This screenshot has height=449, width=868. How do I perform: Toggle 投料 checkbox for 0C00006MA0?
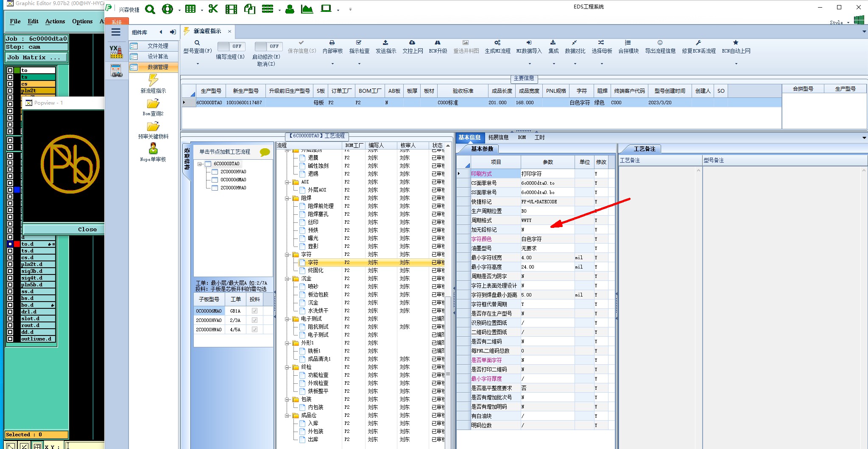click(x=254, y=311)
